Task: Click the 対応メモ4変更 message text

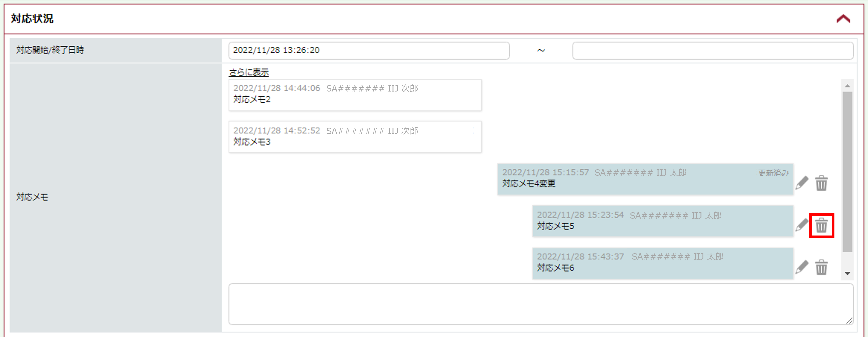Action: click(529, 184)
